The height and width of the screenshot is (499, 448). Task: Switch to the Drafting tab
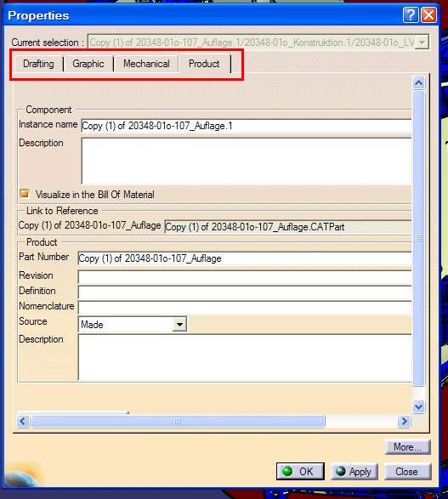(38, 64)
